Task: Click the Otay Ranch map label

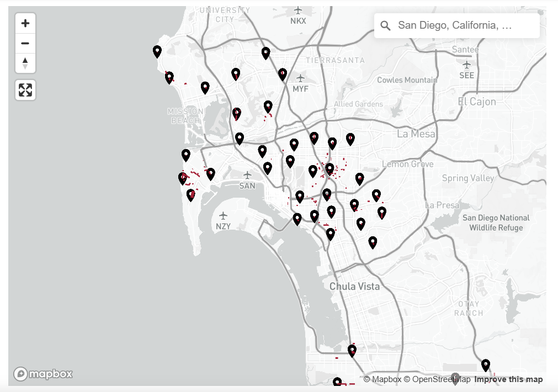Action: click(469, 309)
